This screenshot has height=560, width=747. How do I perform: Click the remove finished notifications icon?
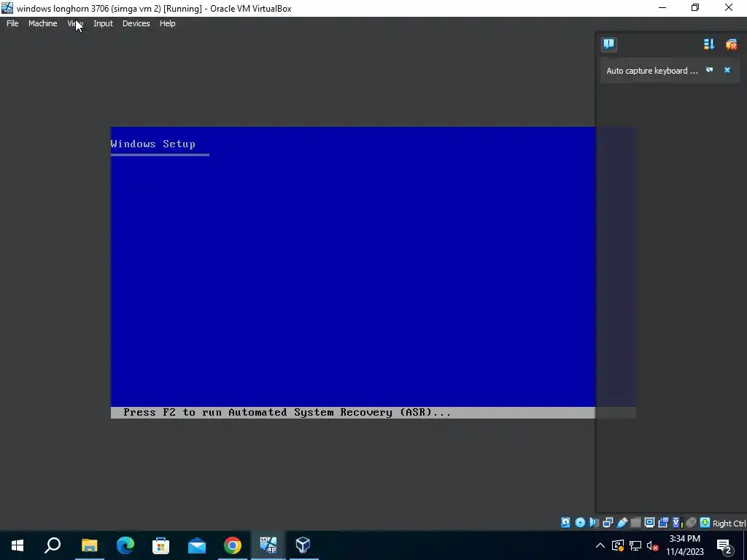click(731, 44)
